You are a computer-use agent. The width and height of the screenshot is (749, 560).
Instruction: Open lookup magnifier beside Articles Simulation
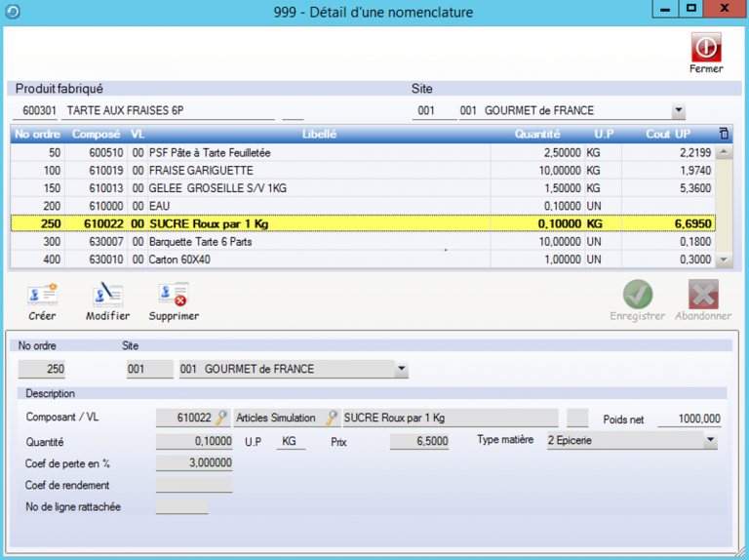click(x=333, y=418)
